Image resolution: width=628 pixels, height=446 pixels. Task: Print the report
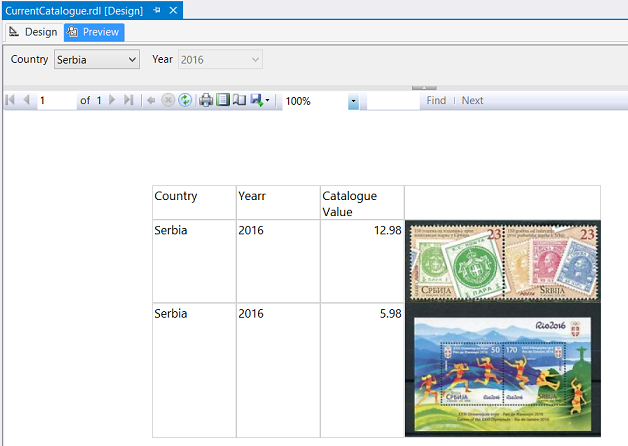tap(206, 100)
